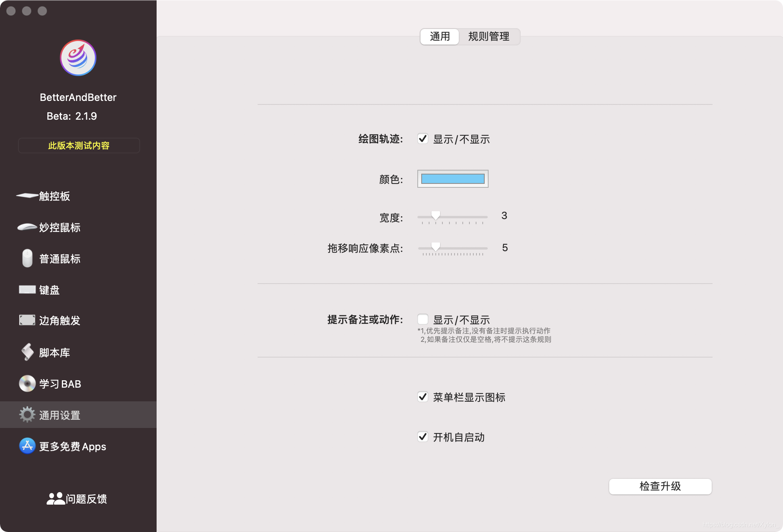
Task: Toggle the 绘图轨迹 show/hide checkbox
Action: coord(423,139)
